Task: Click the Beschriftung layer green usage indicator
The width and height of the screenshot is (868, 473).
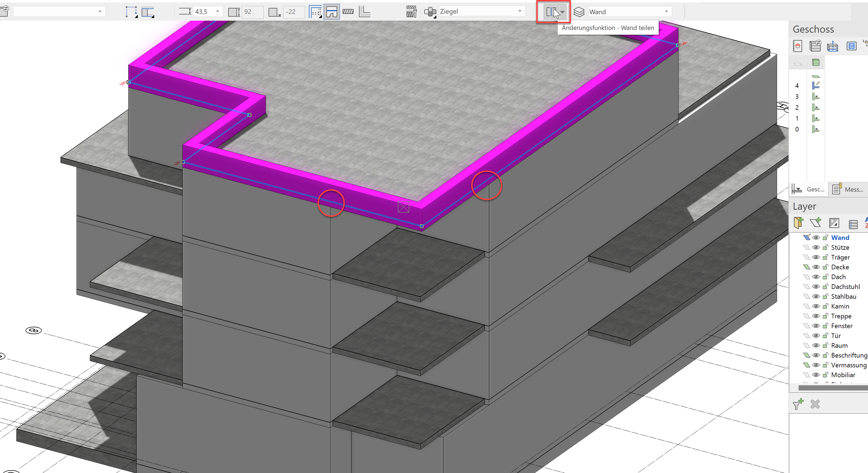Action: tap(806, 355)
